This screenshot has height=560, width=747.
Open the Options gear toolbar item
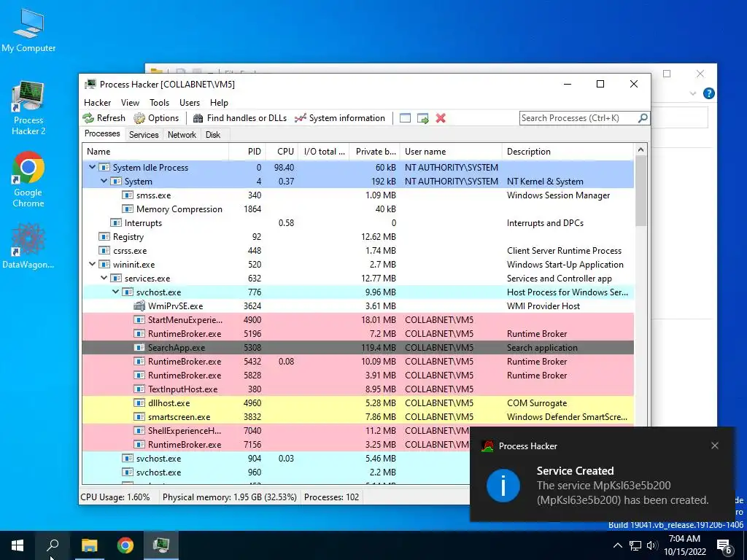point(156,118)
